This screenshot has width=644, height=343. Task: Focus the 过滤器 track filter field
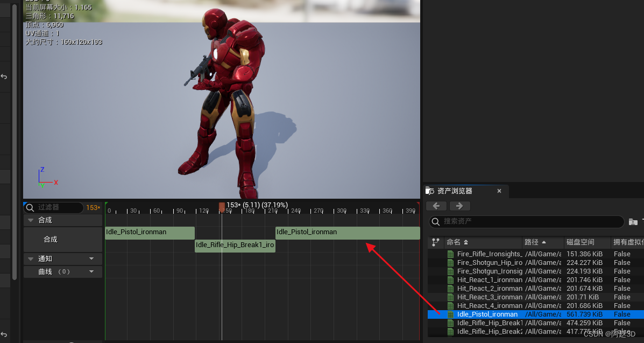54,208
